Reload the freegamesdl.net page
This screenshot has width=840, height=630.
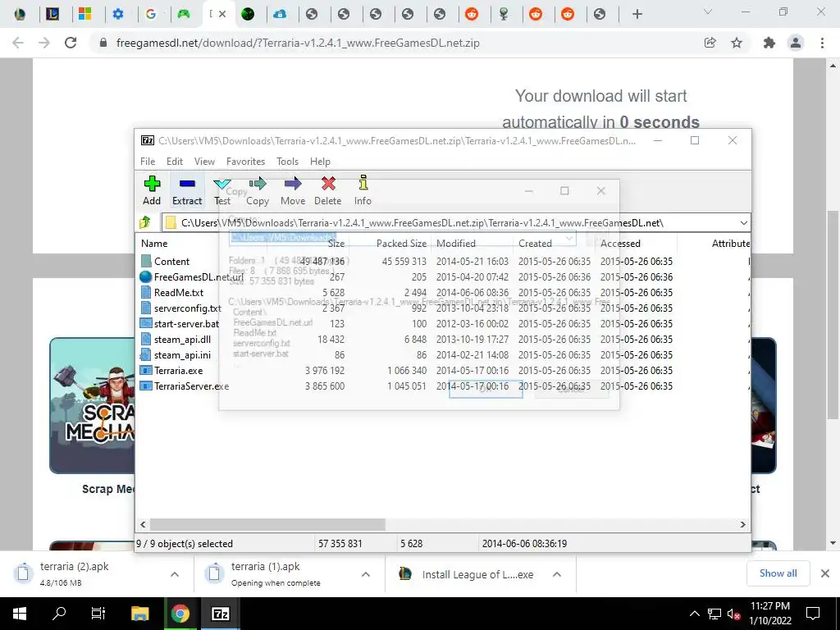coord(71,43)
